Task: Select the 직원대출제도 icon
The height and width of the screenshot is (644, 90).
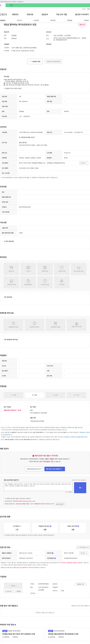Action: (x=28, y=282)
